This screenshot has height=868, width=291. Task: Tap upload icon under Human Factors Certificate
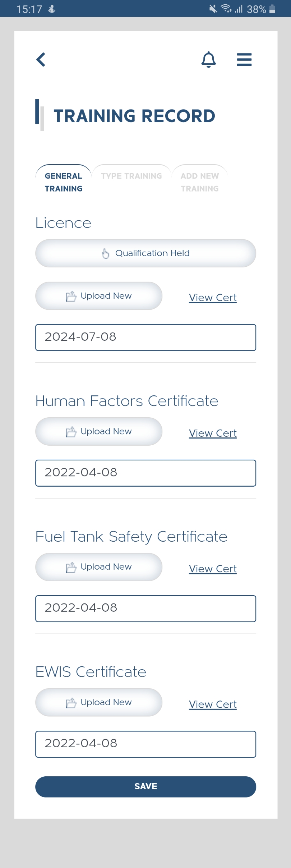[x=71, y=432]
